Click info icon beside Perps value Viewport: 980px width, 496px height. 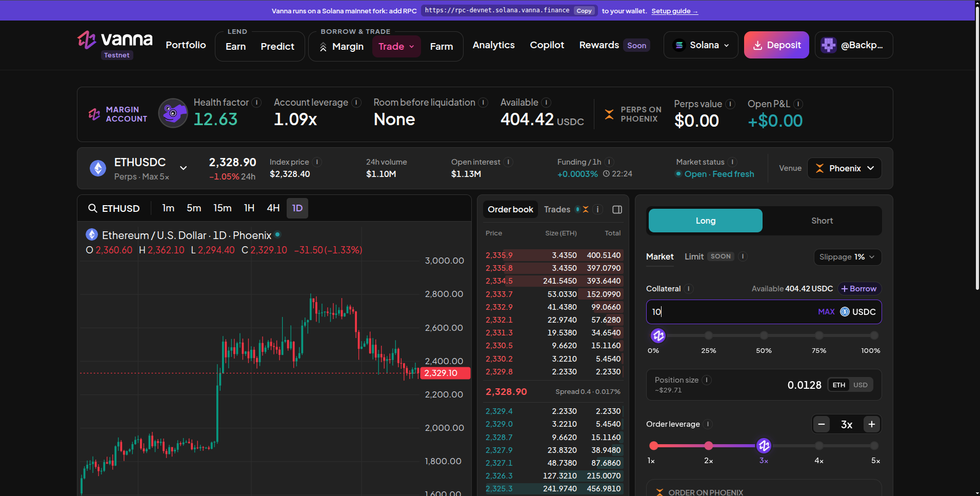pos(730,104)
